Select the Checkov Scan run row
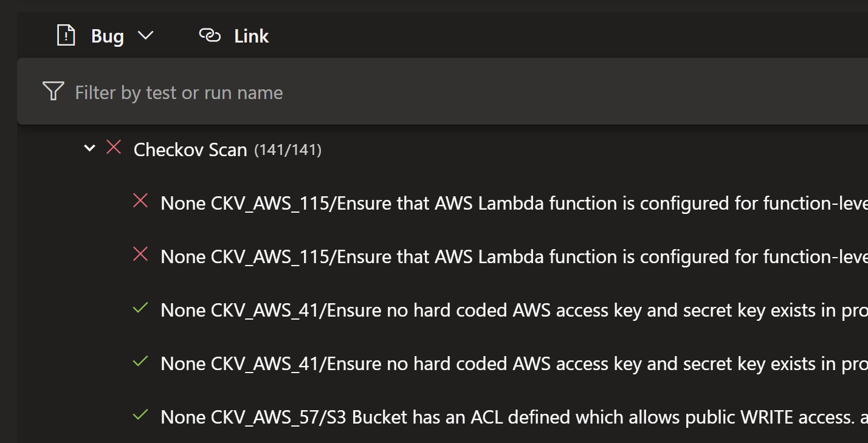 [x=190, y=149]
